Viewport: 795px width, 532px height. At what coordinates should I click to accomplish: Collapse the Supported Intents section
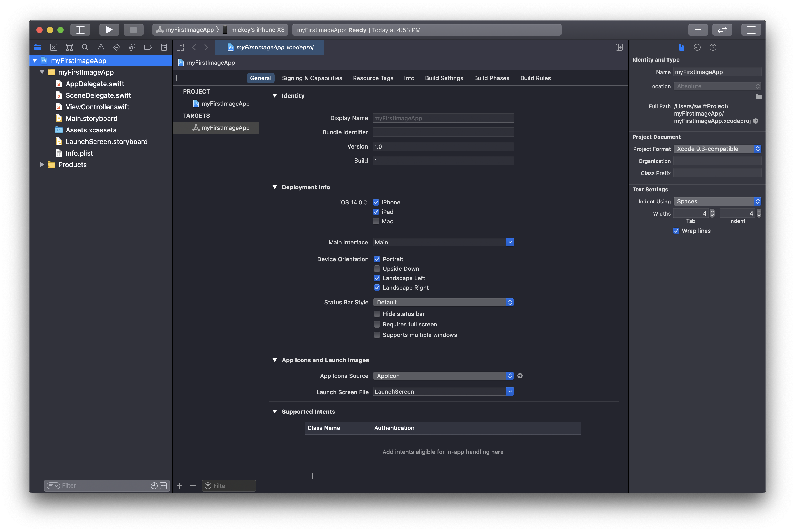pos(275,411)
